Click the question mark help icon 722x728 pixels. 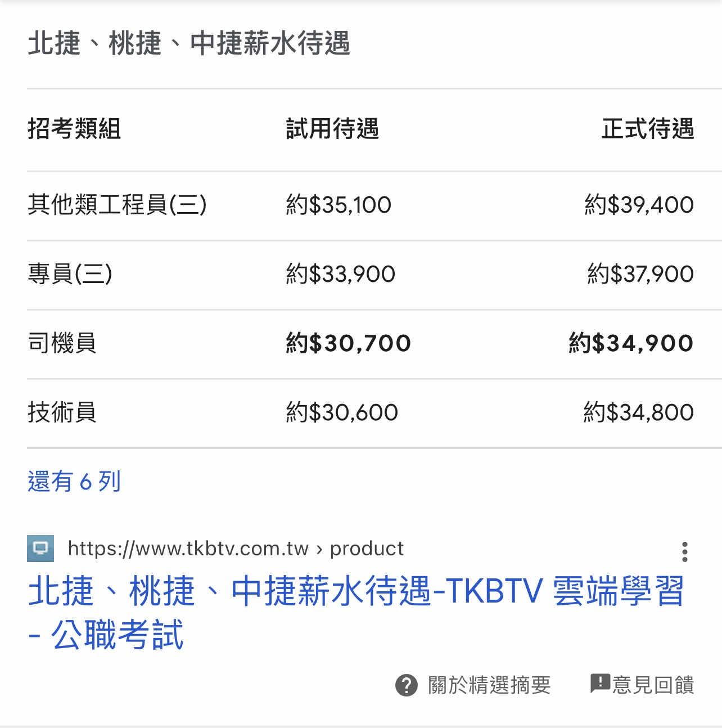point(407,685)
